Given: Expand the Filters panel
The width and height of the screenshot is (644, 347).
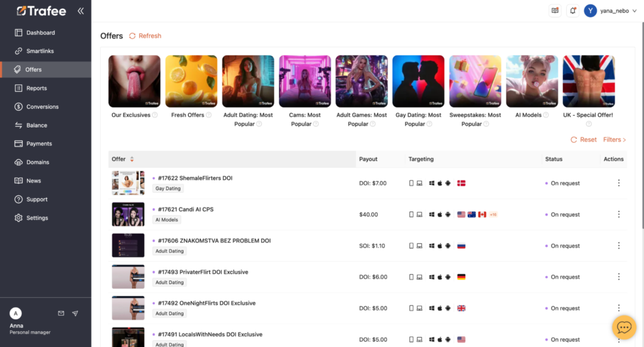Looking at the screenshot, I should [x=614, y=140].
